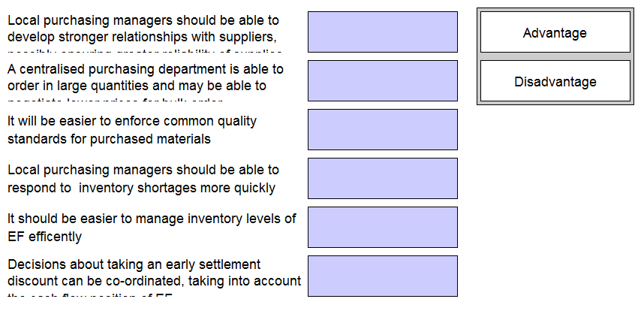This screenshot has height=311, width=644.
Task: Select answer box for centralised purchasing department statement
Action: click(382, 80)
